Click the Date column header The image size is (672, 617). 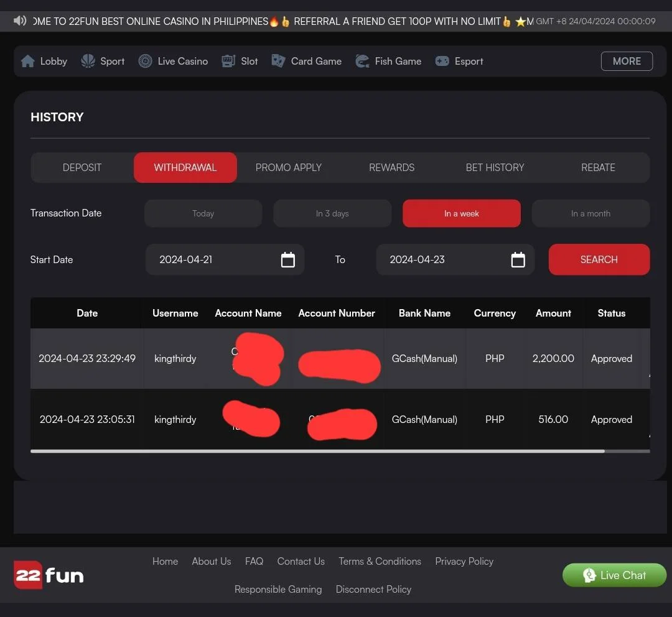click(87, 313)
